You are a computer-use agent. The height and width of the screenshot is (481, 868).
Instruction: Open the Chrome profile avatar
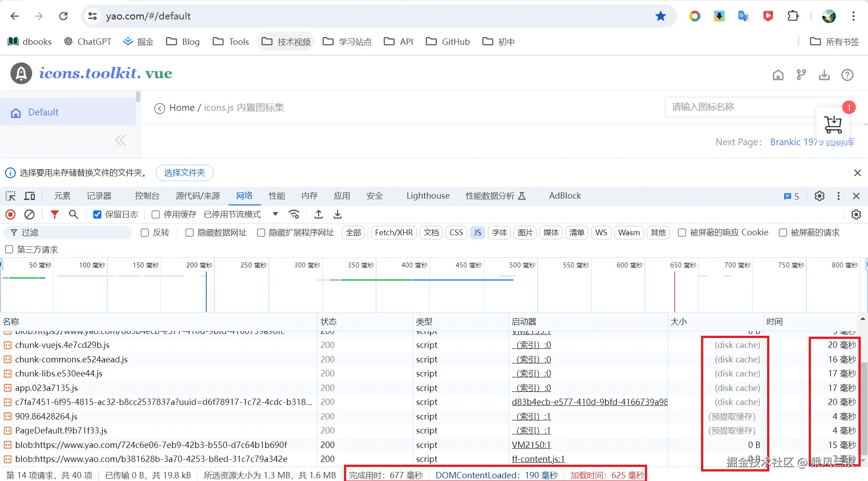pyautogui.click(x=829, y=16)
